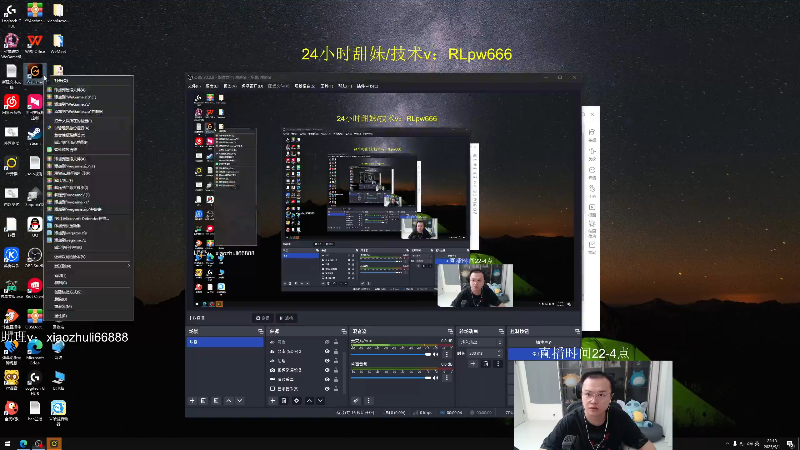
Task: Toggle visibility eye of second source row
Action: tap(327, 351)
